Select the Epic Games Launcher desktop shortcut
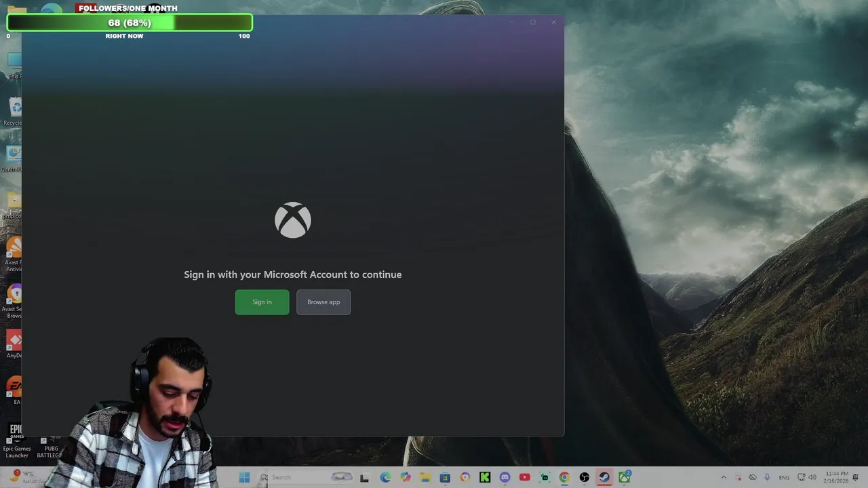This screenshot has width=868, height=488. coord(16,441)
